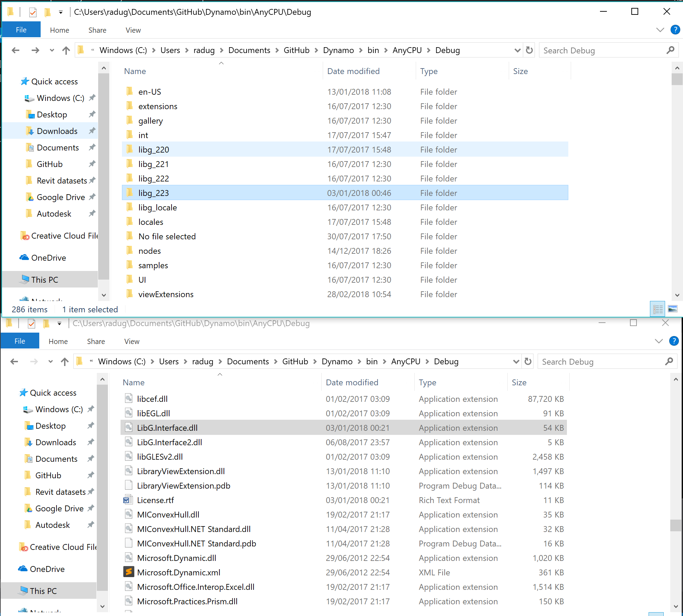The height and width of the screenshot is (616, 683).
Task: Select 'No file selected' folder row
Action: 345,236
